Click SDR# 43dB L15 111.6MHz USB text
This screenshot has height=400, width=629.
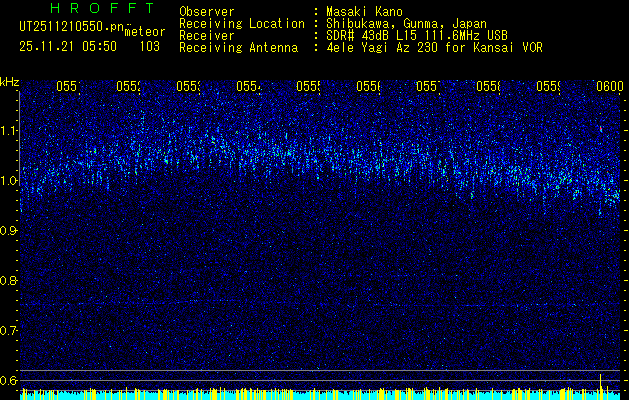[417, 36]
